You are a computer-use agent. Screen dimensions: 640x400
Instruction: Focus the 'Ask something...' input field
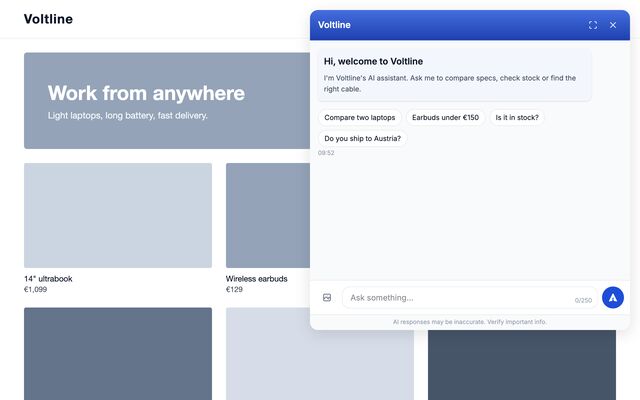click(x=470, y=298)
